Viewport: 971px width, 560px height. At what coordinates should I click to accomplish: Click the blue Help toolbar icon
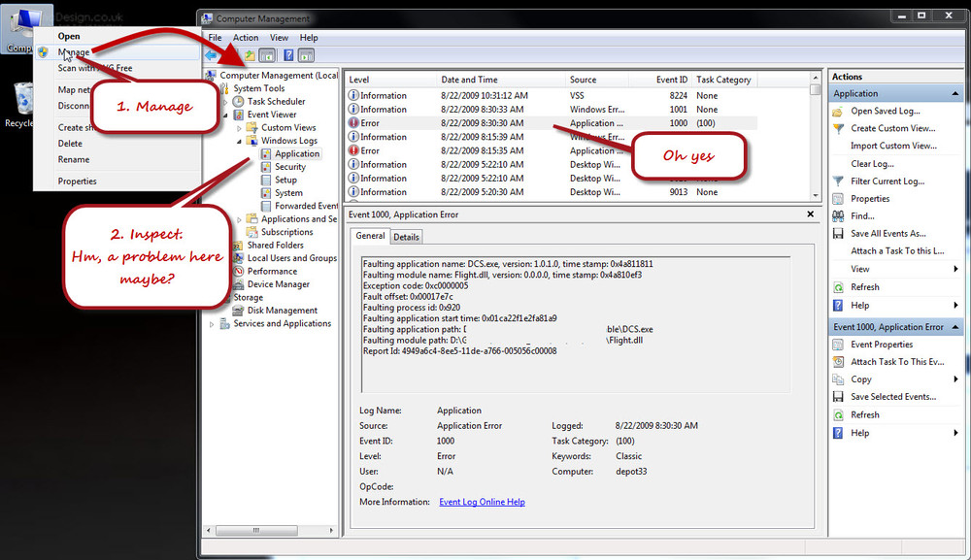point(288,55)
